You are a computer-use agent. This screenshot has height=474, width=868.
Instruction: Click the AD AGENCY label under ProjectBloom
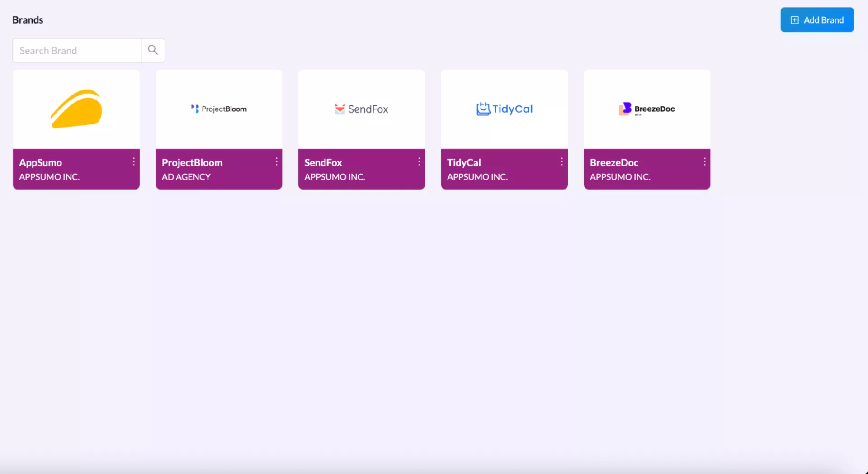coord(186,177)
